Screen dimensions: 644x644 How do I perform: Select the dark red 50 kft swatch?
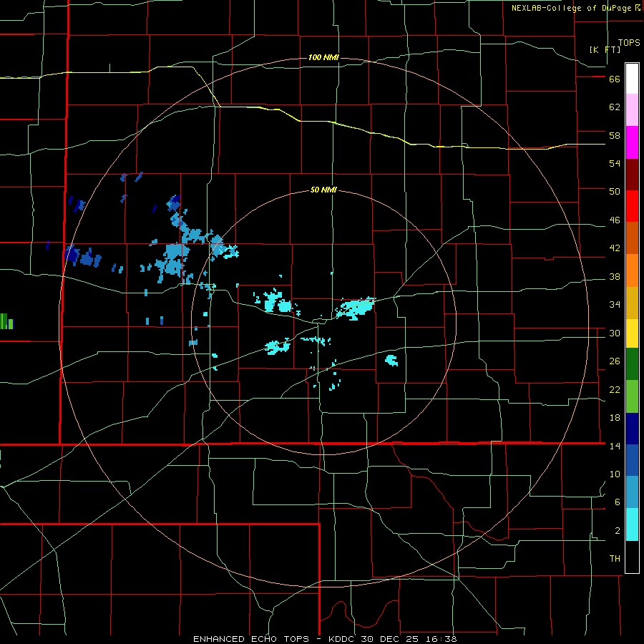tap(632, 175)
